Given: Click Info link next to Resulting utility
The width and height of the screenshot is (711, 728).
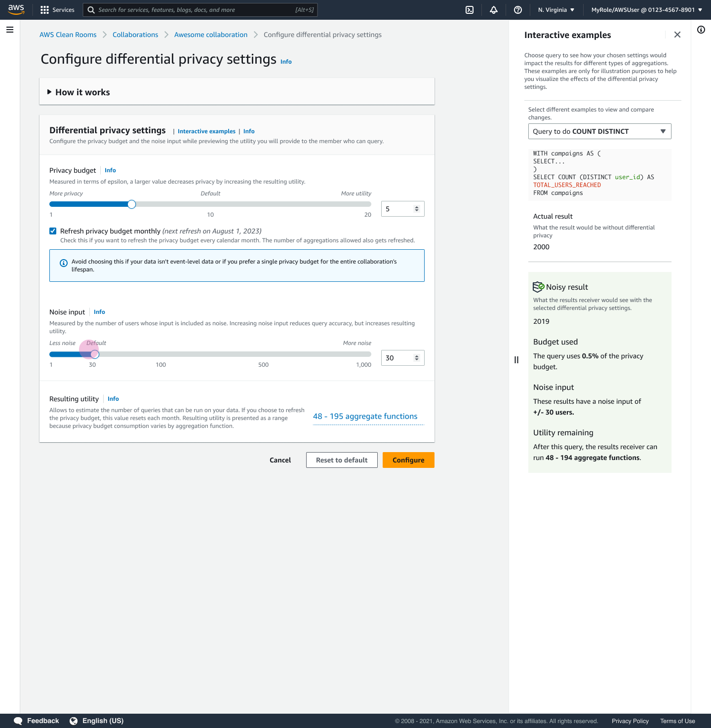Looking at the screenshot, I should pos(113,399).
